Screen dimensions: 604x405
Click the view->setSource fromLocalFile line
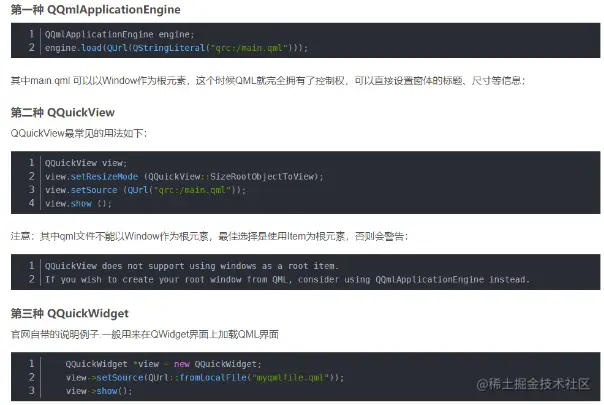click(x=205, y=377)
